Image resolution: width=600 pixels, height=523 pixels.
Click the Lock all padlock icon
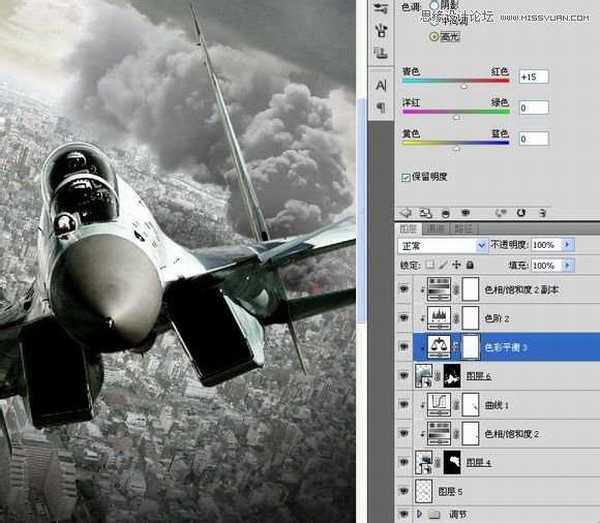(x=470, y=265)
